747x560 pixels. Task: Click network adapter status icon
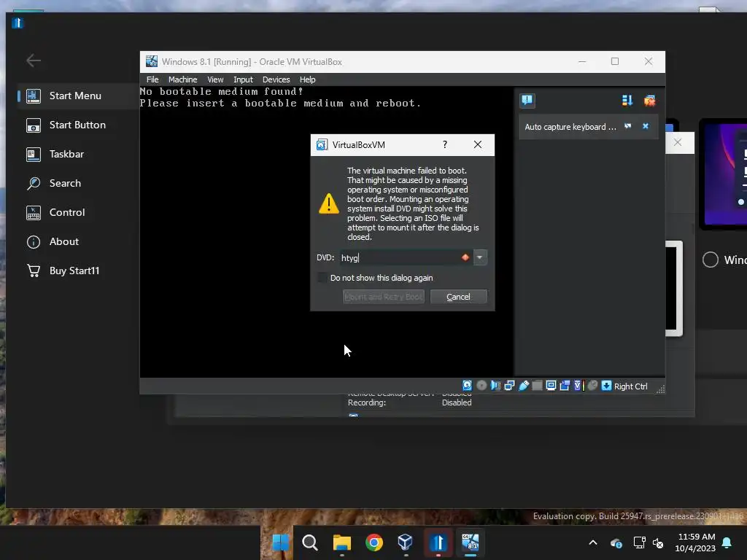click(509, 386)
